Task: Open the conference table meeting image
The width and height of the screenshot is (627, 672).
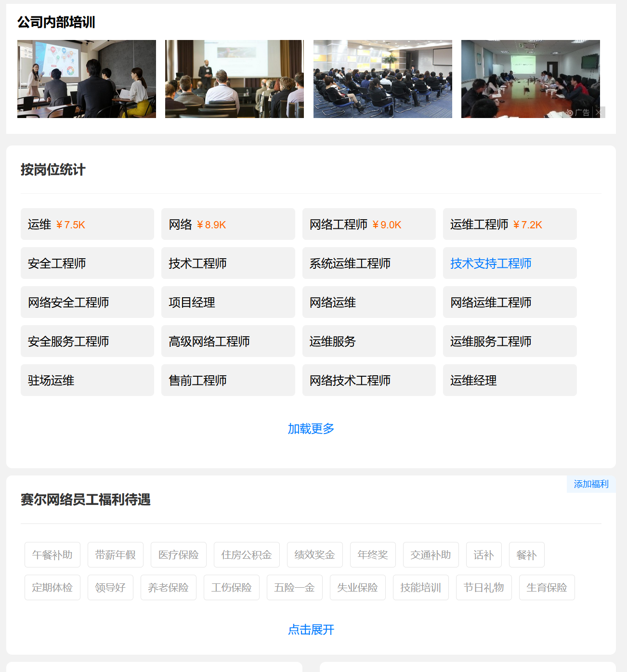Action: tap(530, 79)
